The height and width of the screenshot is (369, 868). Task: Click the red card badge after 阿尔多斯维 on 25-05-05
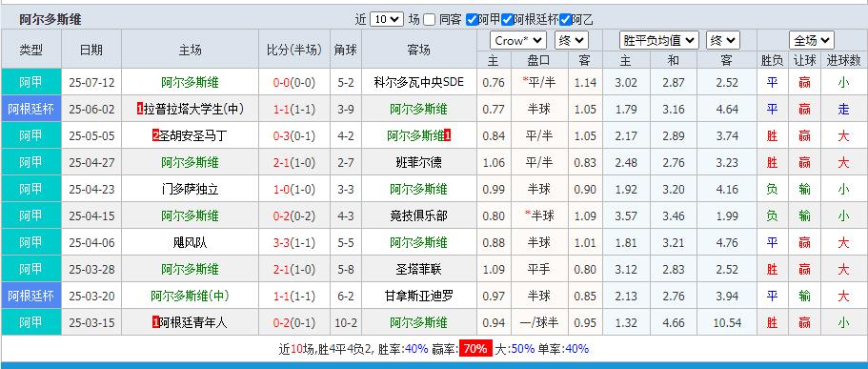click(x=447, y=135)
